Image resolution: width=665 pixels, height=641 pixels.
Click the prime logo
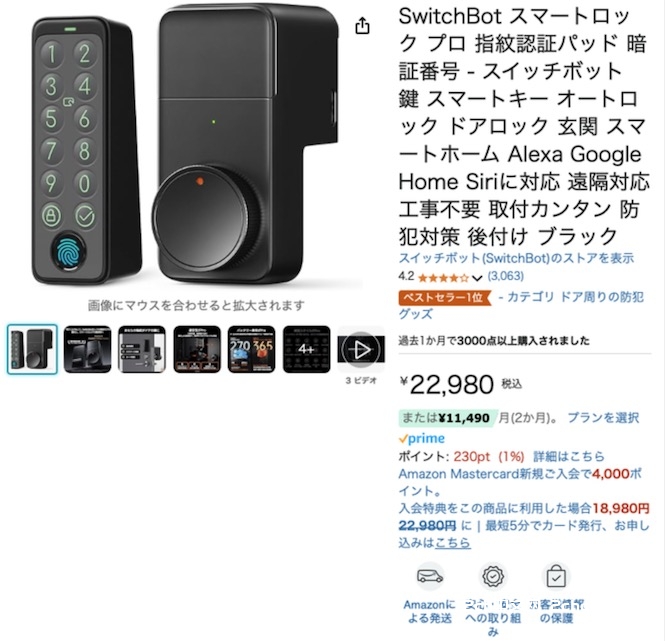point(422,438)
